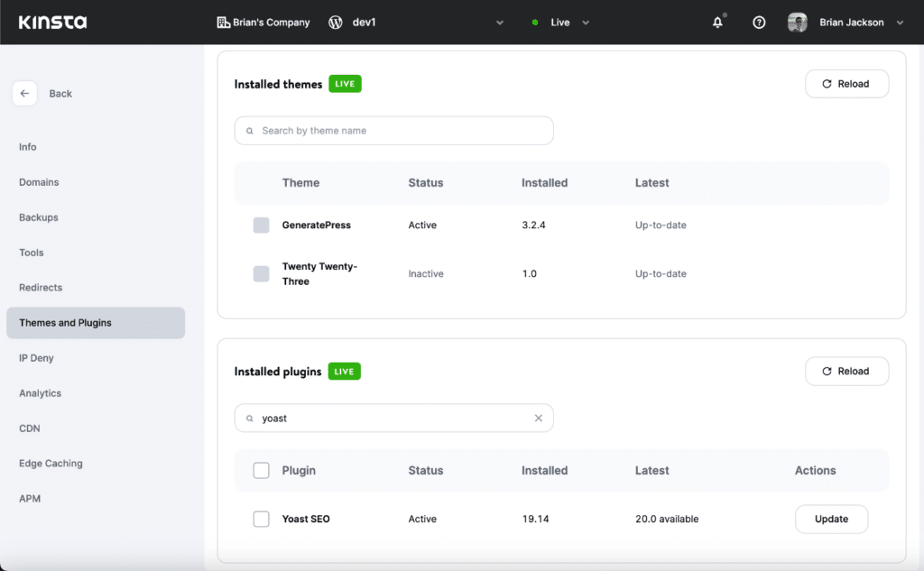Click the themes table Status column header

click(x=426, y=183)
